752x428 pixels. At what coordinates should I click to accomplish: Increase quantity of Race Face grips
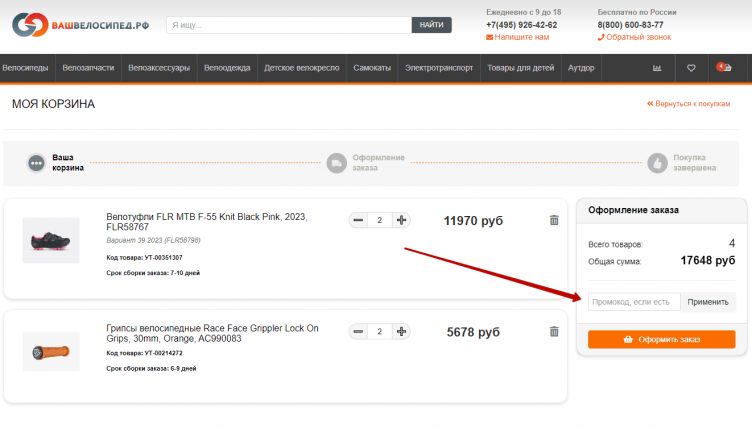click(401, 331)
